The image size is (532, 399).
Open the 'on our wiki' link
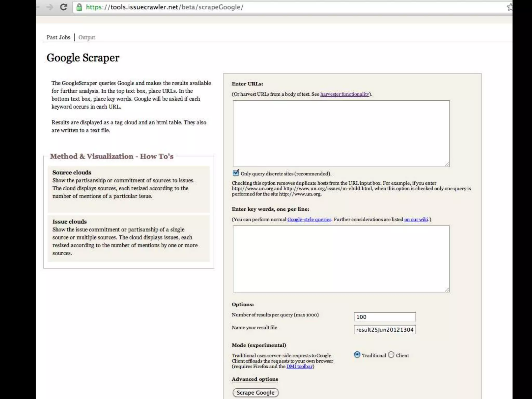[x=416, y=220]
